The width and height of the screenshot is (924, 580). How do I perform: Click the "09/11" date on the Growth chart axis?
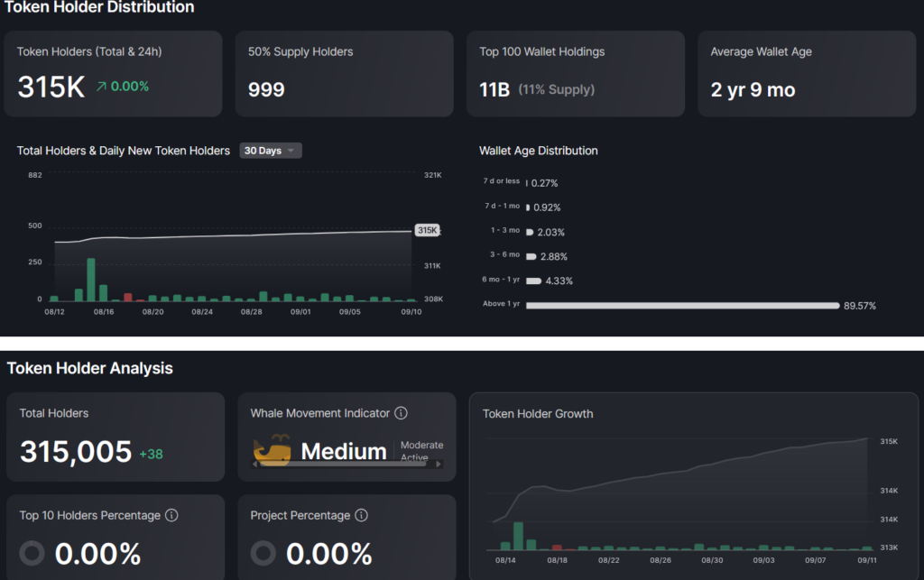[x=867, y=560]
